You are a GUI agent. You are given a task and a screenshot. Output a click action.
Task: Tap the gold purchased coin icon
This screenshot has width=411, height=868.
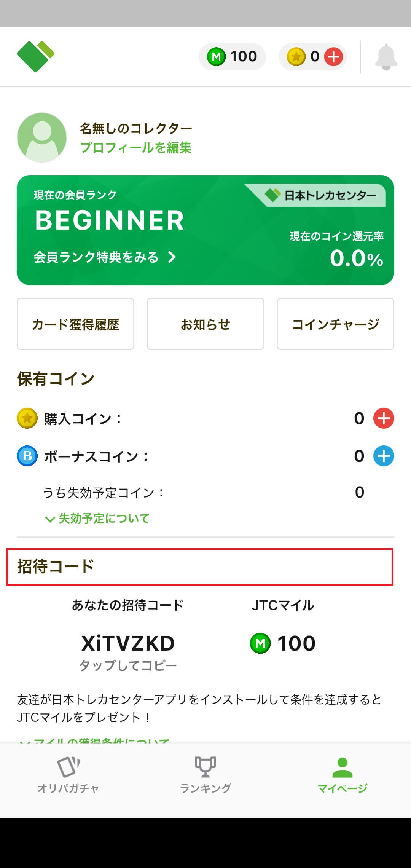tap(27, 418)
